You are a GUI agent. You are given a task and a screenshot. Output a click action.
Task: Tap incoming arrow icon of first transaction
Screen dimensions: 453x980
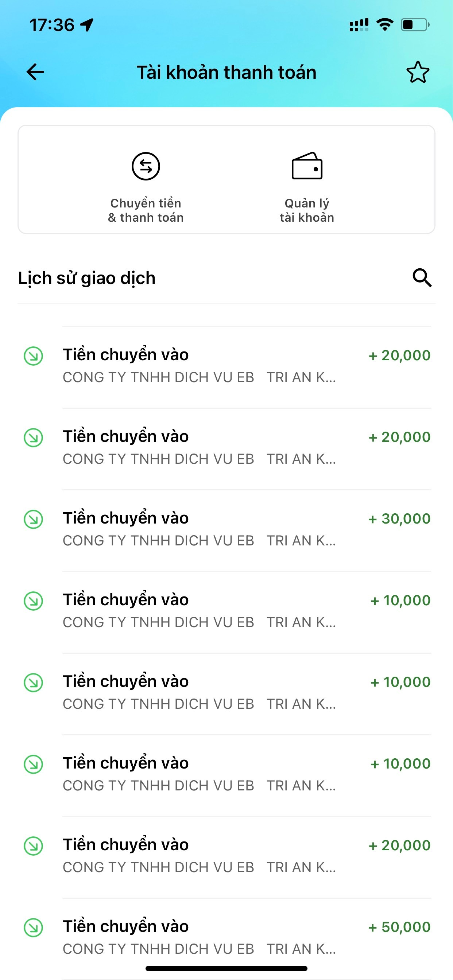[x=34, y=356]
